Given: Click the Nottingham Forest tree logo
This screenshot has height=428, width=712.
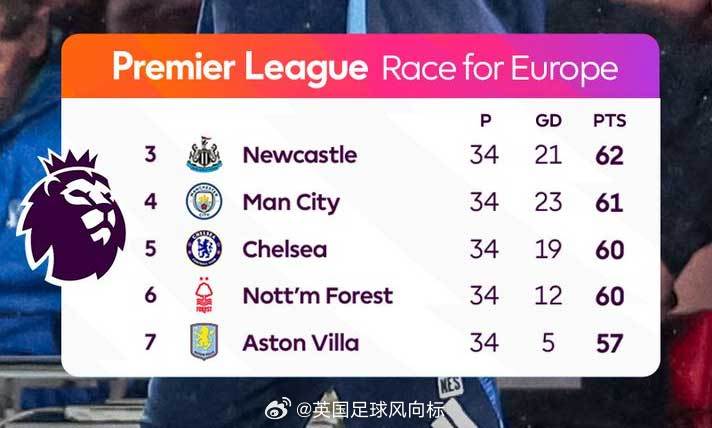Looking at the screenshot, I should coord(204,295).
